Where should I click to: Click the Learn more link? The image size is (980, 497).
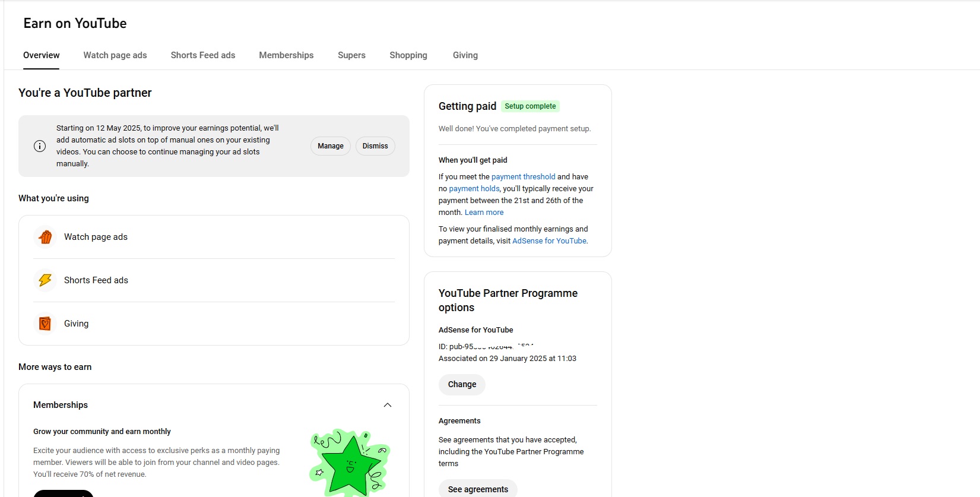(484, 213)
